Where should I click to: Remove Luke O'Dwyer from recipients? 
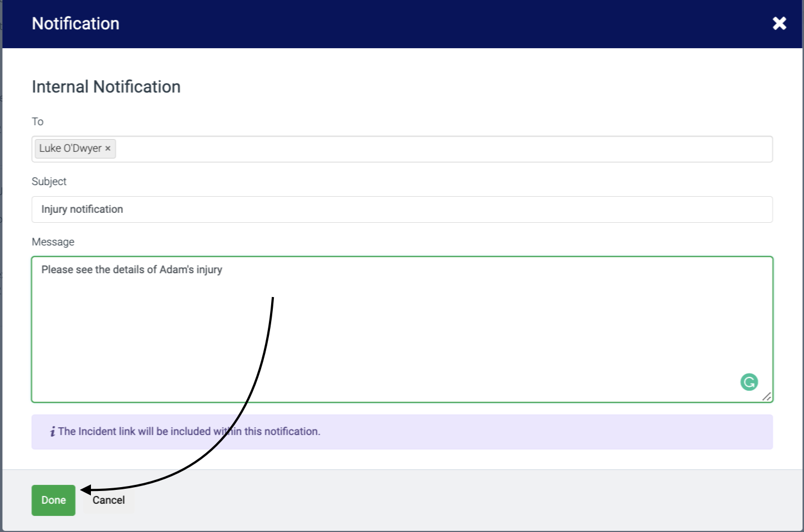(x=108, y=149)
